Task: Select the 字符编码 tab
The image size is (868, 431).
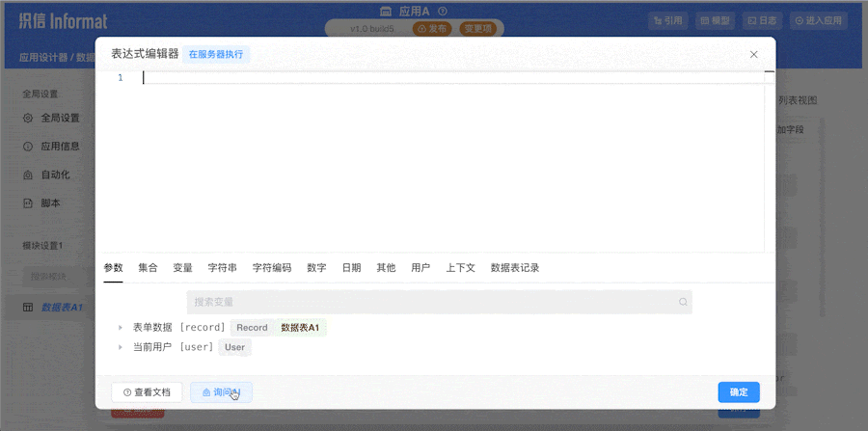Action: (x=272, y=268)
